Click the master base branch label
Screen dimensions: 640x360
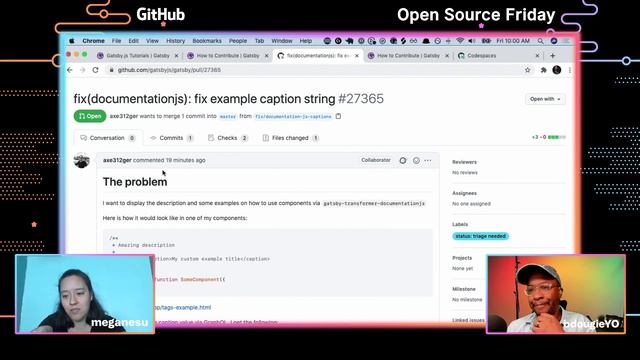[x=227, y=116]
